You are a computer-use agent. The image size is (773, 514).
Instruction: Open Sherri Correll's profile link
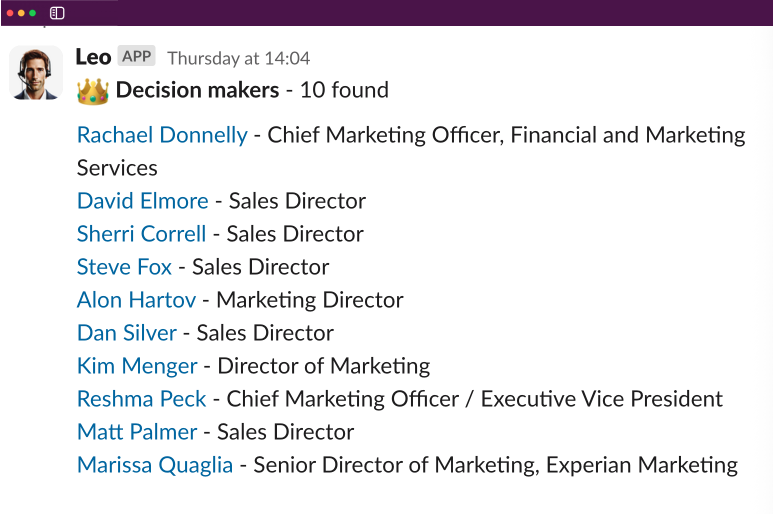141,234
